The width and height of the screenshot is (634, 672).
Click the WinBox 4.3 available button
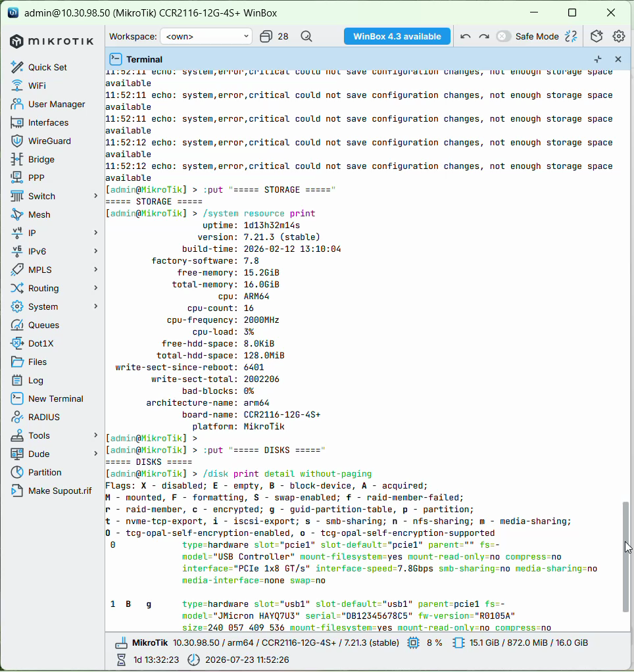click(397, 36)
